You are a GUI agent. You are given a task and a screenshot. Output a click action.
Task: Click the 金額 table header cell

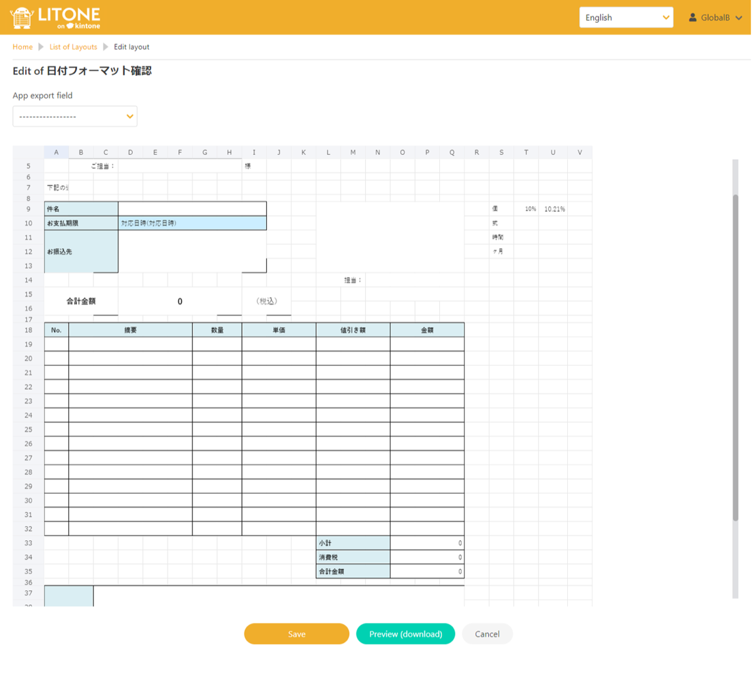tap(427, 330)
